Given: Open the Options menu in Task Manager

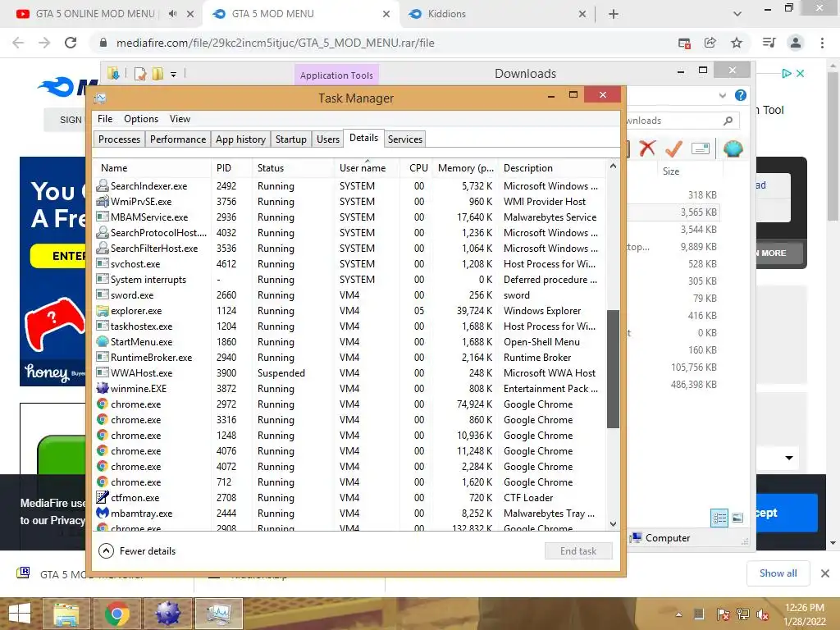Looking at the screenshot, I should (x=141, y=119).
